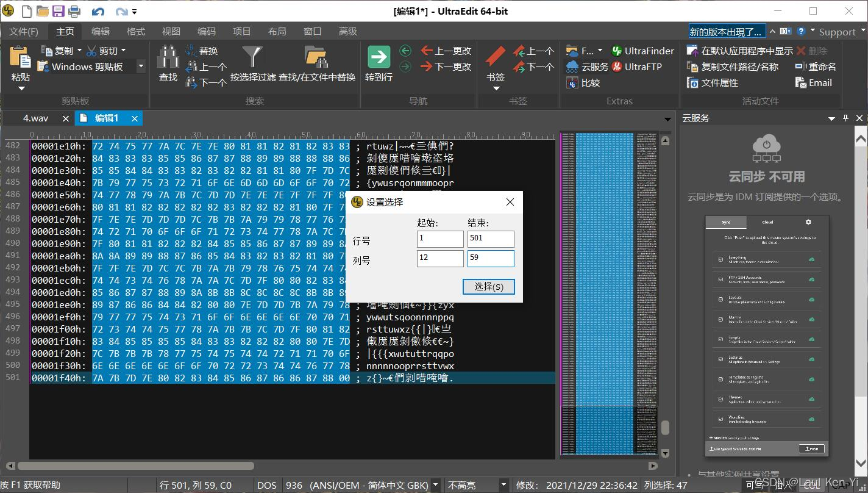Screen dimensions: 868x493
Task: Click Find next (下一个) in Search group
Action: coord(206,82)
